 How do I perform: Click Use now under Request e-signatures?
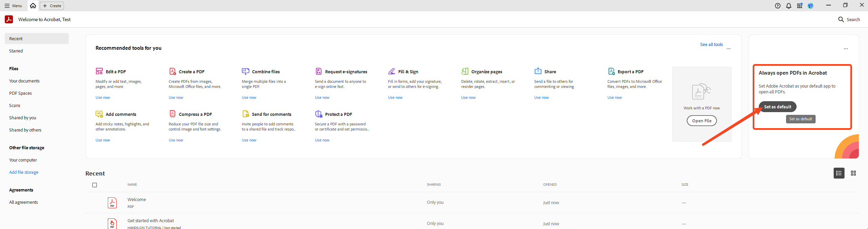pos(322,97)
